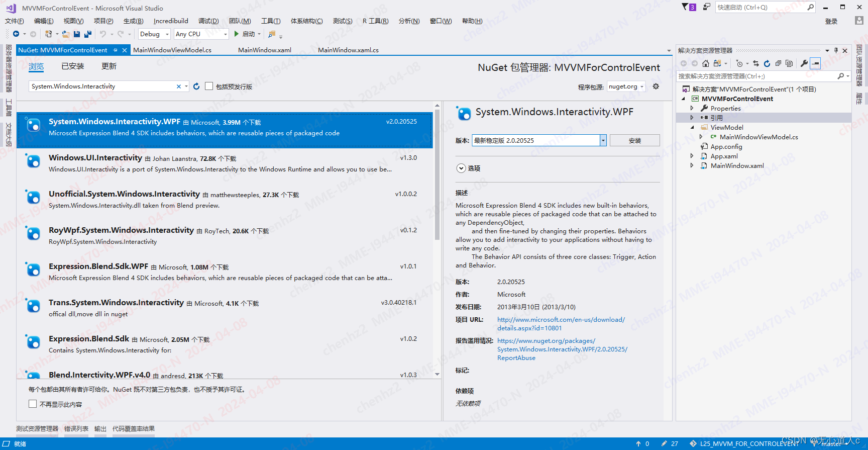Click the Redo arrow in toolbar
Viewport: 868px width, 450px height.
coord(121,34)
